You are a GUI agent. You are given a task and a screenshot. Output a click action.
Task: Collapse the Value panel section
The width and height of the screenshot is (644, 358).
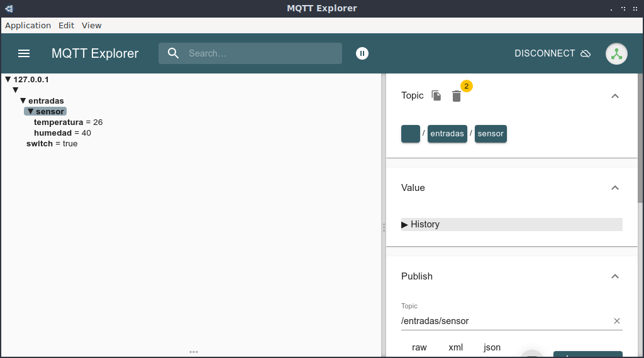tap(615, 188)
